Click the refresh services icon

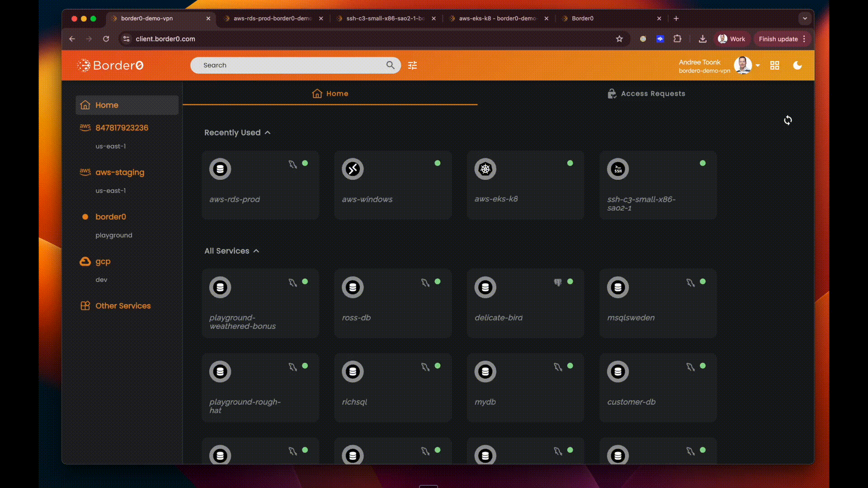pyautogui.click(x=788, y=120)
